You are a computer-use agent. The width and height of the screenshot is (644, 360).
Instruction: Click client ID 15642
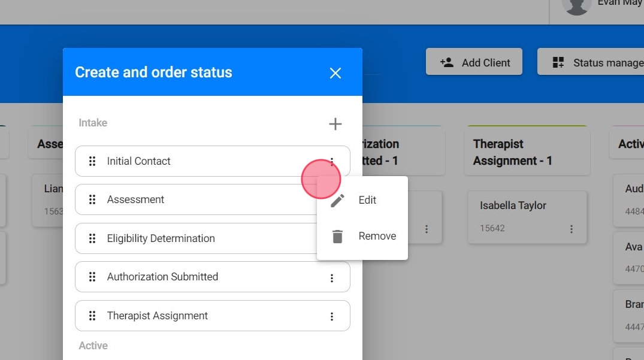tap(492, 228)
